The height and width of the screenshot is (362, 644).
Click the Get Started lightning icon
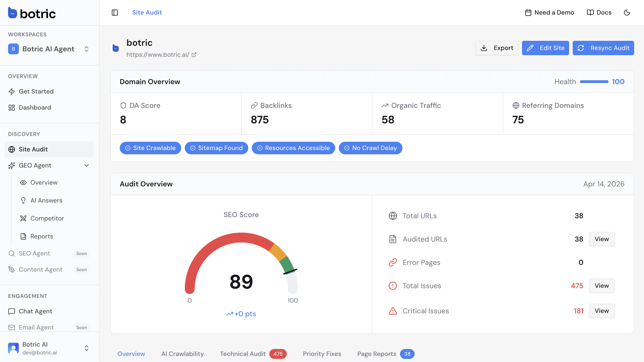point(11,91)
